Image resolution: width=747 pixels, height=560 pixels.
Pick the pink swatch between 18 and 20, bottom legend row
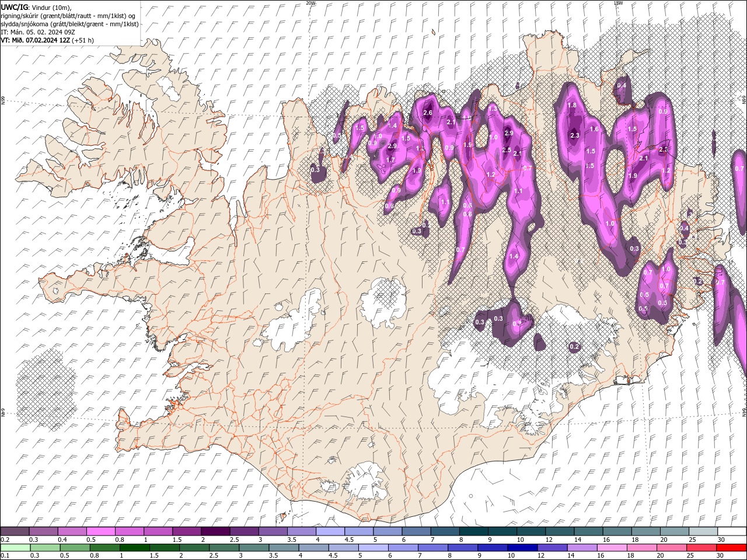[x=641, y=548]
